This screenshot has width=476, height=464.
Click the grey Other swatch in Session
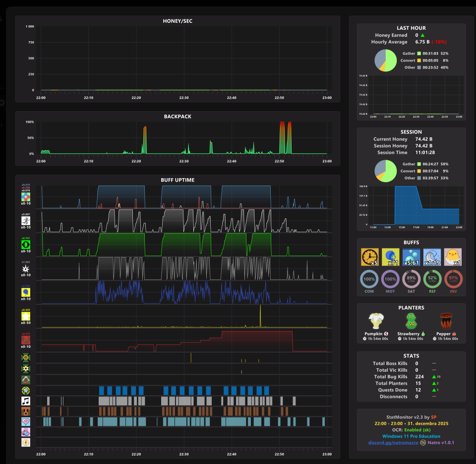point(419,178)
